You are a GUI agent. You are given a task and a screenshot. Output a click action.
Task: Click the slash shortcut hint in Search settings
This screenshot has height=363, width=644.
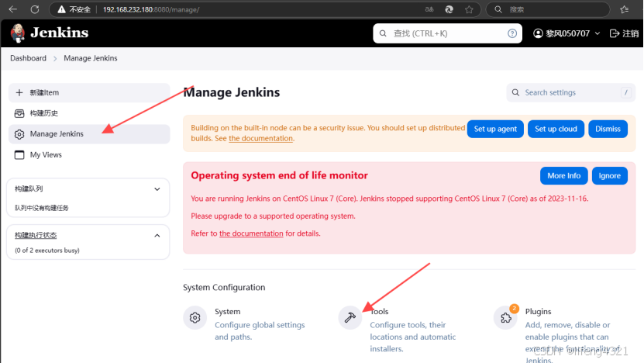pyautogui.click(x=626, y=92)
